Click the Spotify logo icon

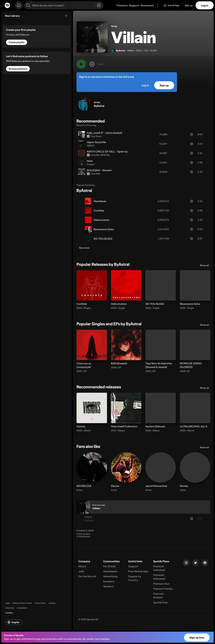(x=8, y=5)
